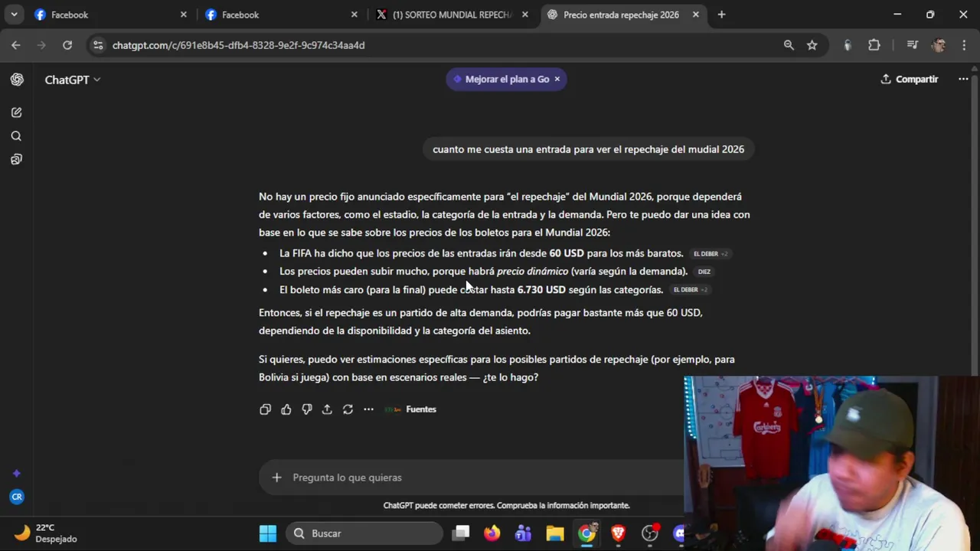Open more actions ellipsis below the response
This screenshot has height=551, width=980.
click(368, 409)
